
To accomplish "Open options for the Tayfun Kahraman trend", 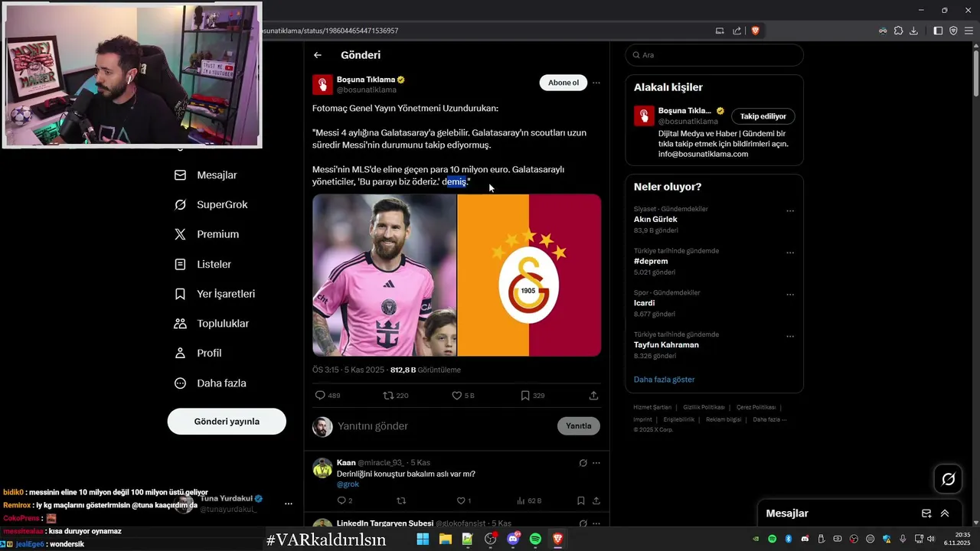I will click(x=790, y=337).
